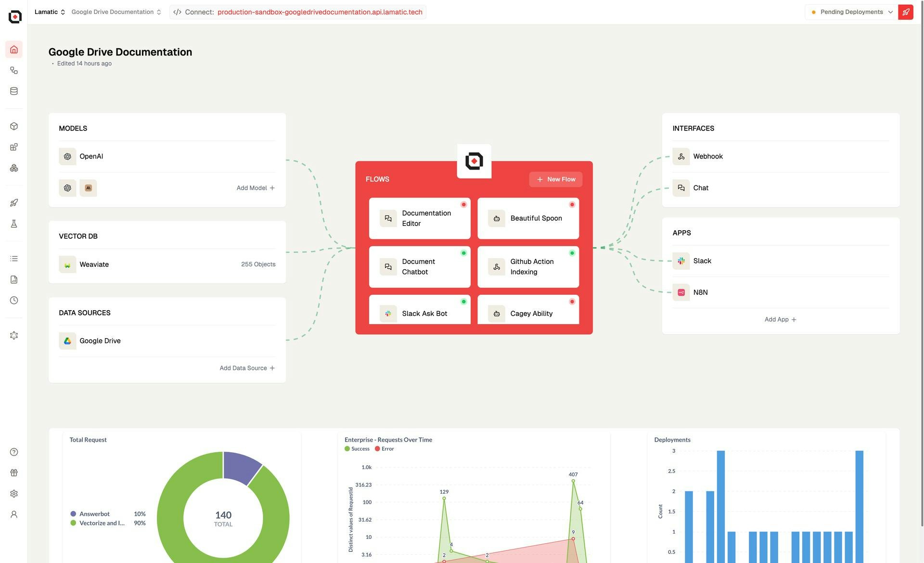The image size is (924, 563).
Task: Click the database icon in sidebar
Action: click(x=14, y=91)
